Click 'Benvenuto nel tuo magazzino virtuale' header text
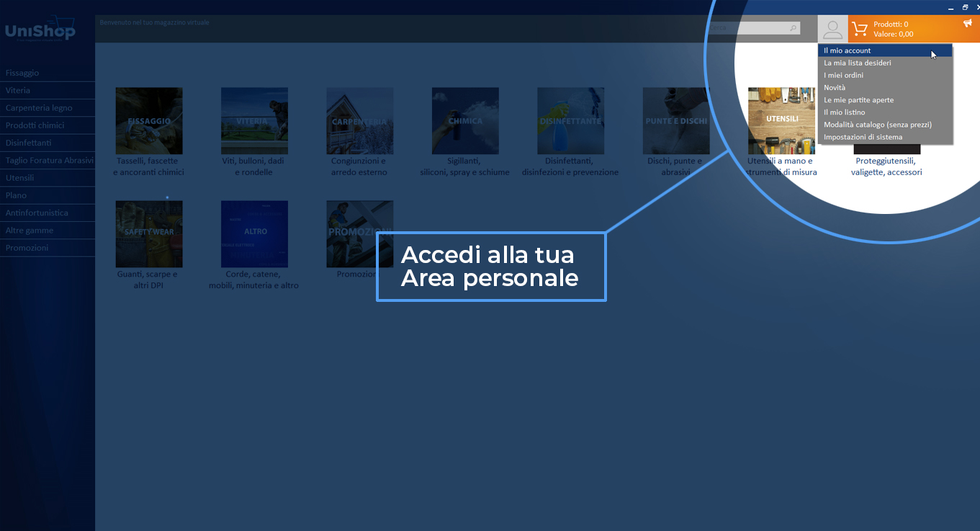 click(155, 22)
